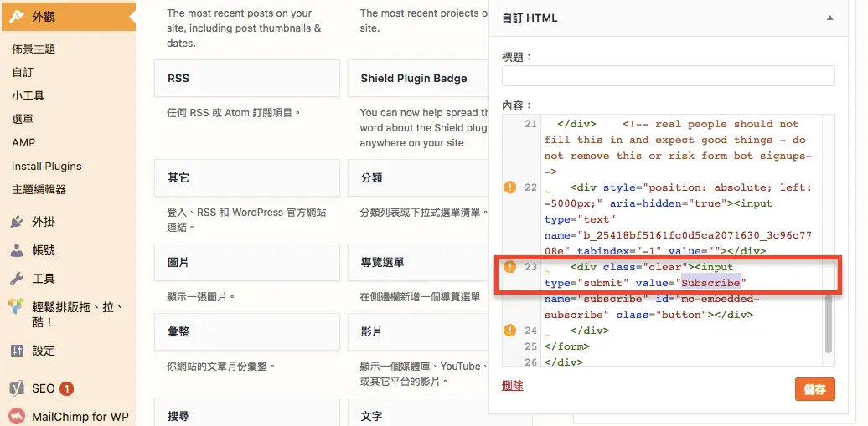Image resolution: width=868 pixels, height=426 pixels.
Task: Click line number 21 in editor
Action: (531, 124)
